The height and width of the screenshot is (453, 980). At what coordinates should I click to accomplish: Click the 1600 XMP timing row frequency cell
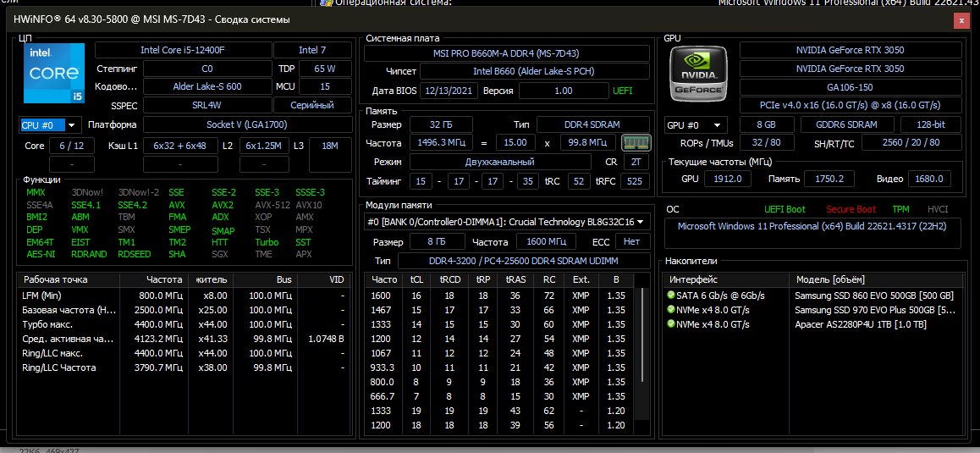coord(382,296)
